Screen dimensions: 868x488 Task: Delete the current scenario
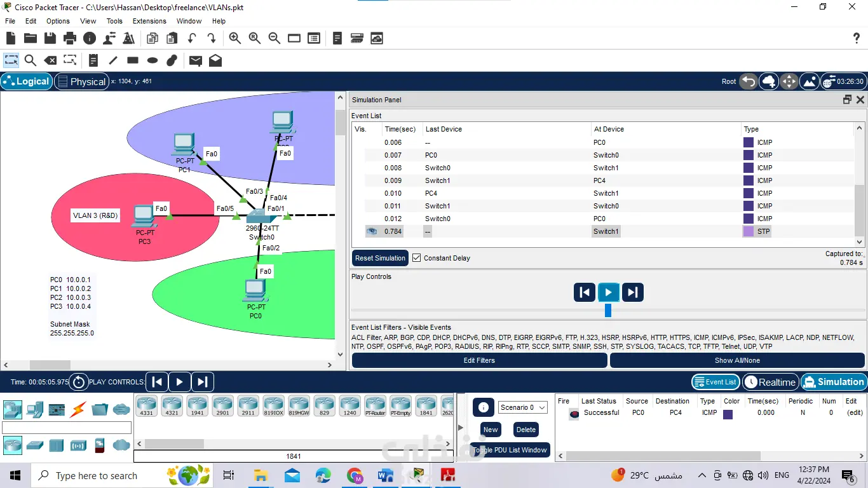pyautogui.click(x=526, y=430)
